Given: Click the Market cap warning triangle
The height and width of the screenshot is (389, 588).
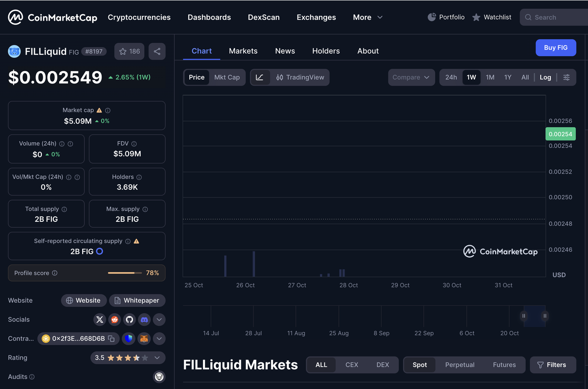Looking at the screenshot, I should 99,110.
